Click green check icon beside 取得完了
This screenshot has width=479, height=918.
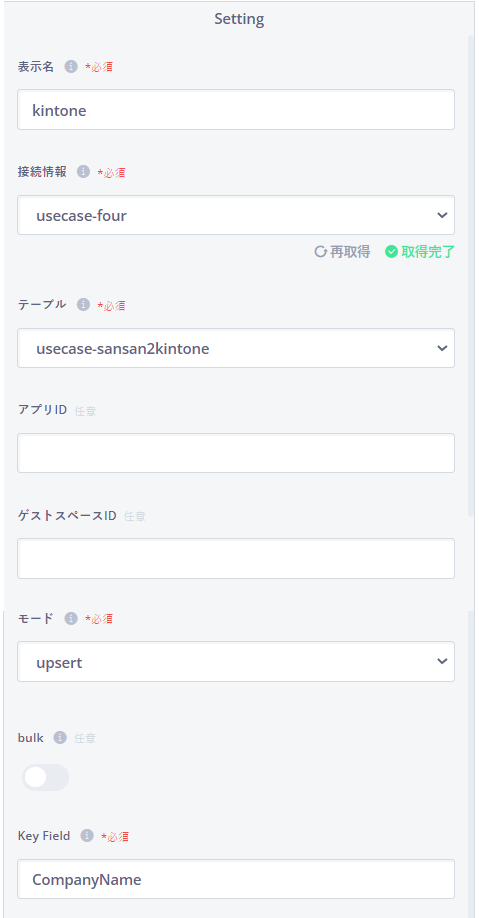[391, 252]
